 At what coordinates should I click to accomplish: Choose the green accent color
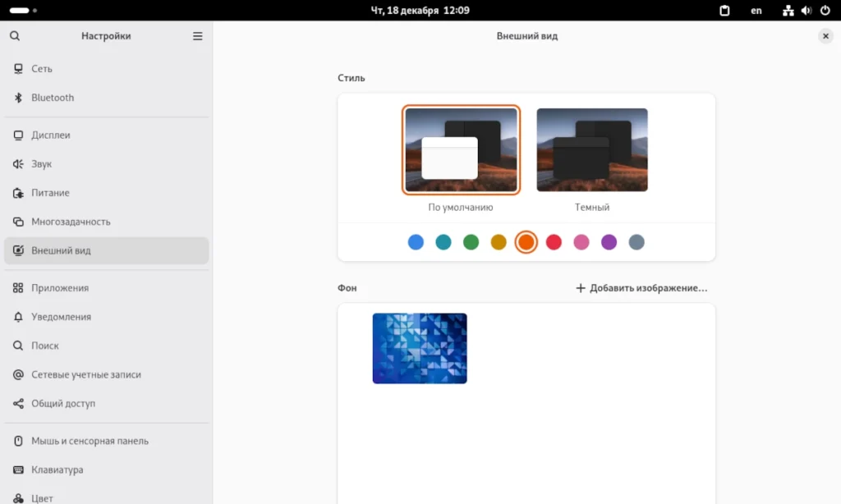(471, 242)
